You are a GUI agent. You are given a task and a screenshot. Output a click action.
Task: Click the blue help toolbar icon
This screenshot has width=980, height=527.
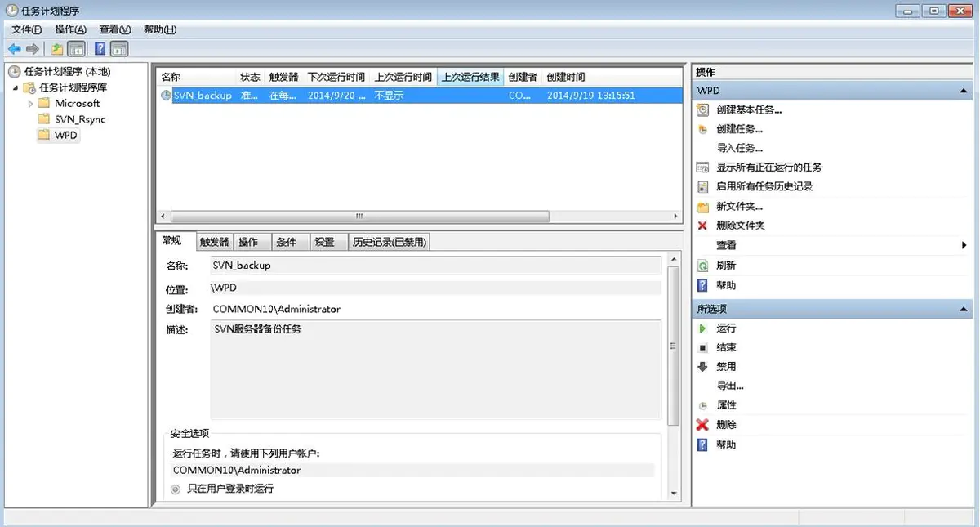[x=100, y=49]
